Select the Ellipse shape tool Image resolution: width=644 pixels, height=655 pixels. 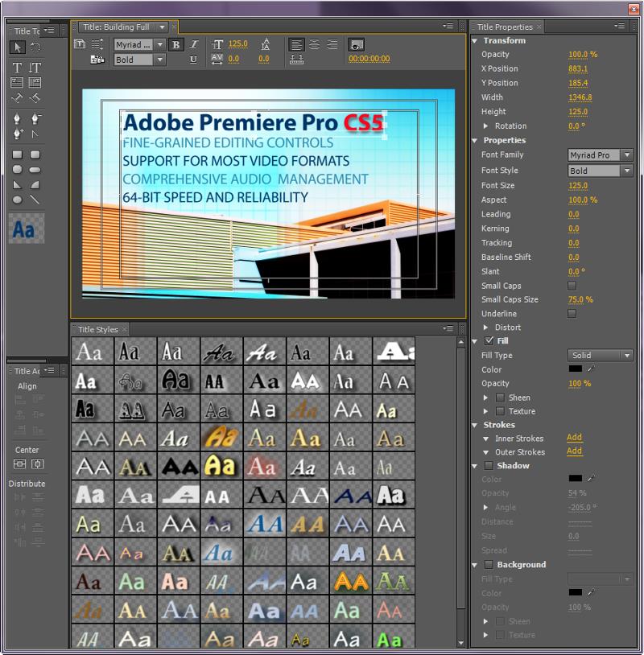17,200
